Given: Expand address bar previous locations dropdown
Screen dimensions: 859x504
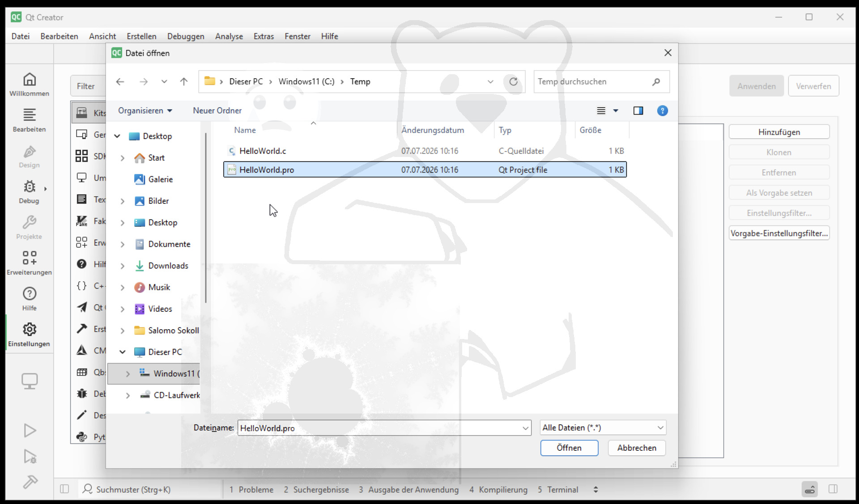Looking at the screenshot, I should point(490,81).
